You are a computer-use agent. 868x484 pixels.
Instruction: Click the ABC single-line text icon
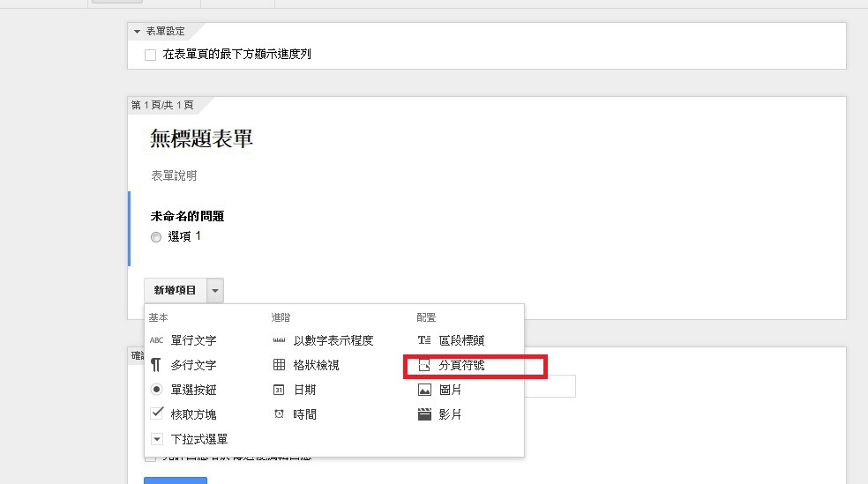point(156,340)
